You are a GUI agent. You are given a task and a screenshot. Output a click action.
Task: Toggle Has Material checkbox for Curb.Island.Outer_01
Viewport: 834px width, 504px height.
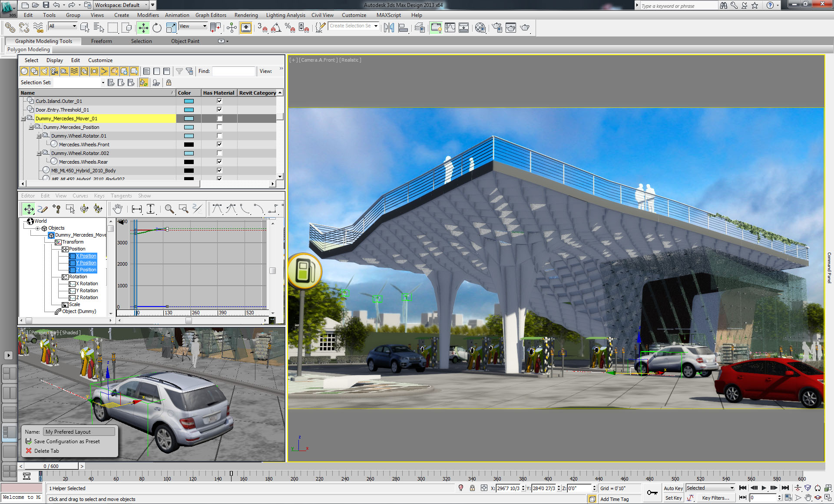click(218, 101)
